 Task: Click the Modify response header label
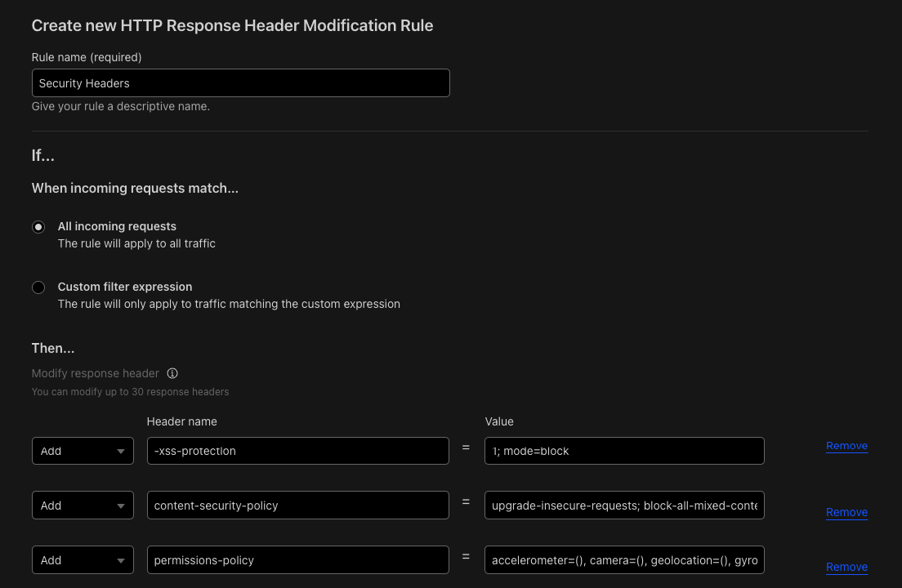[96, 373]
